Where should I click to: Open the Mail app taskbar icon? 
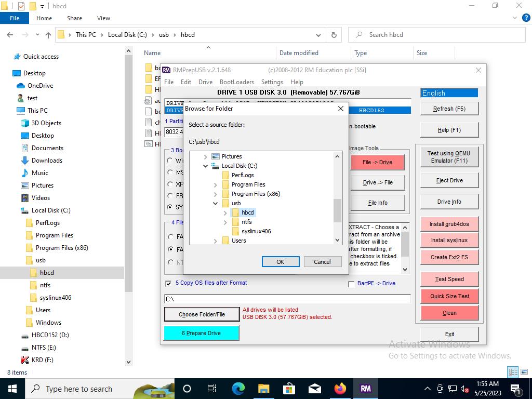[315, 389]
